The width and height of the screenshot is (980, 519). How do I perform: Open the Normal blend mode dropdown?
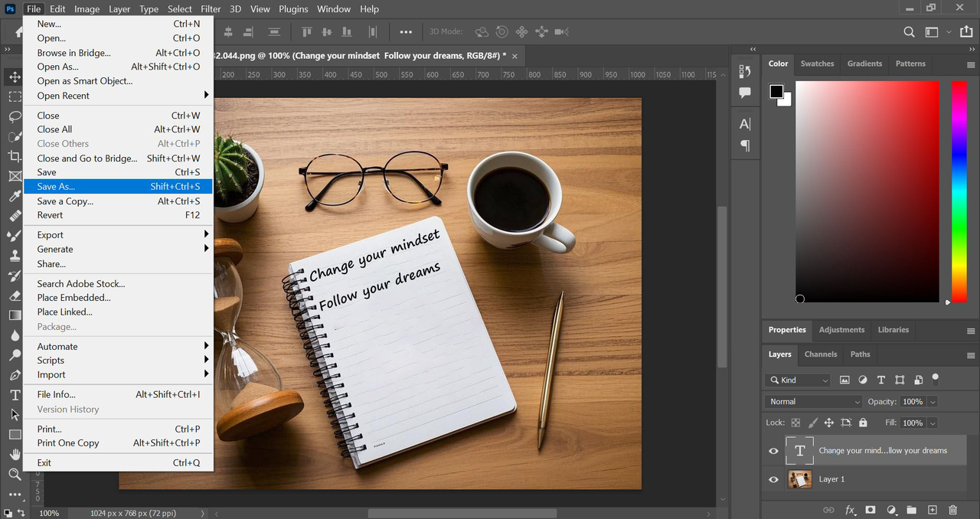[814, 401]
